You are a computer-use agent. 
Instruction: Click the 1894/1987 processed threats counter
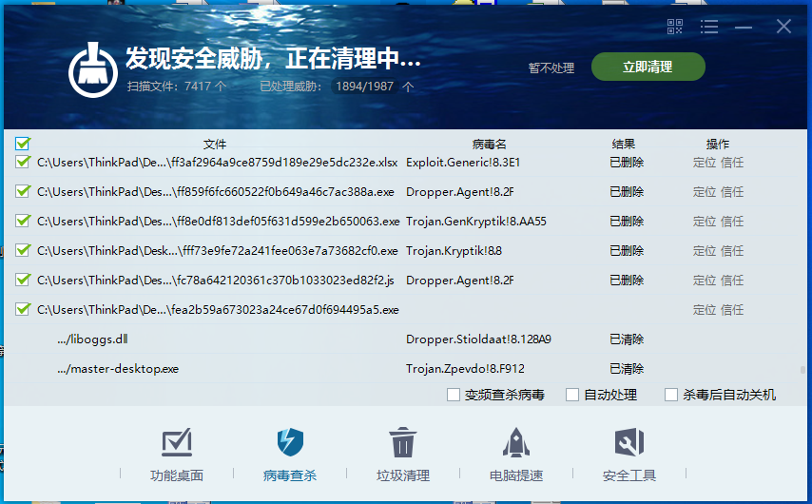click(x=364, y=87)
